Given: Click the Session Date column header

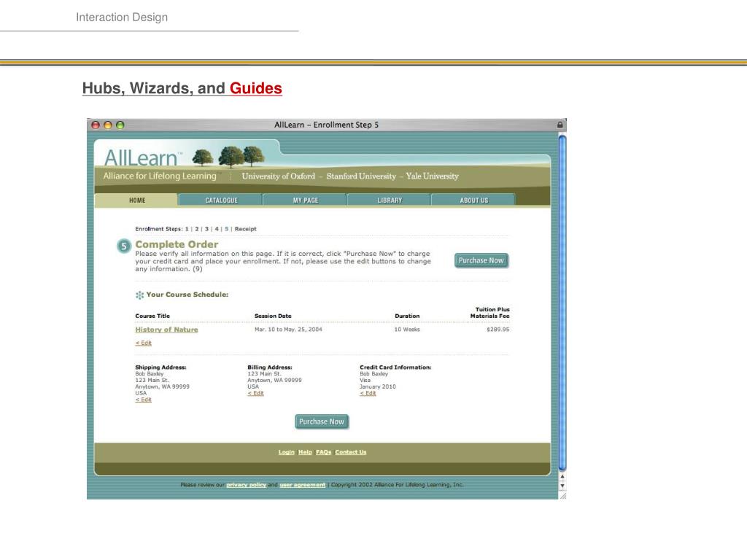Looking at the screenshot, I should 273,316.
